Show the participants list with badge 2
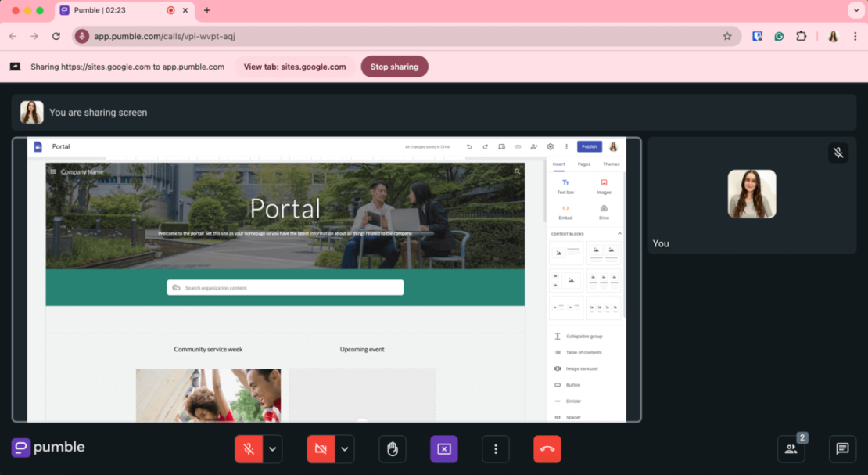This screenshot has width=868, height=475. tap(791, 449)
